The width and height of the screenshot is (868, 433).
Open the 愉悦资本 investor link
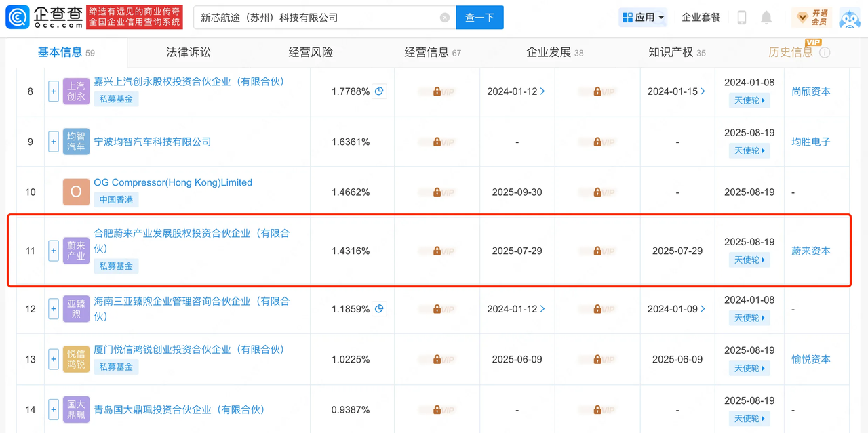click(x=811, y=359)
